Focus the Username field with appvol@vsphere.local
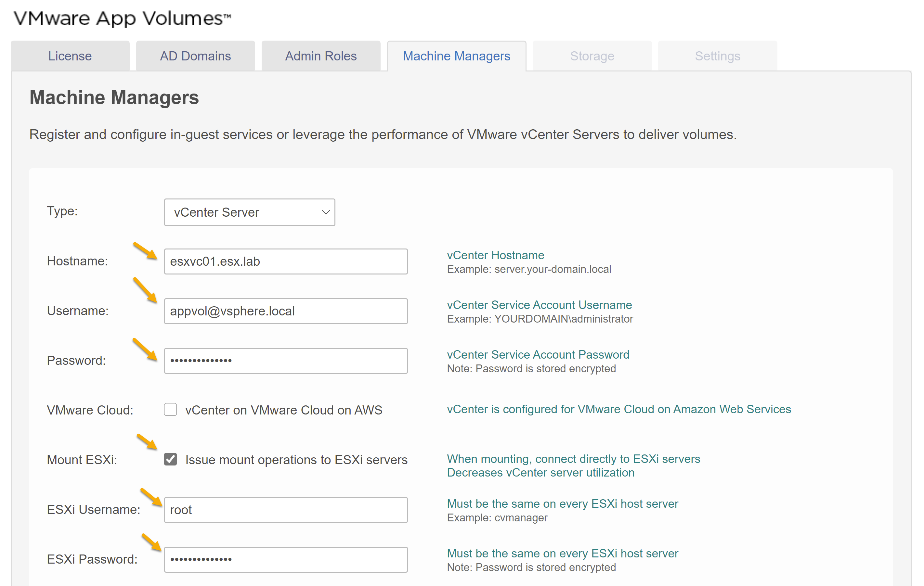Image resolution: width=924 pixels, height=586 pixels. coord(286,311)
